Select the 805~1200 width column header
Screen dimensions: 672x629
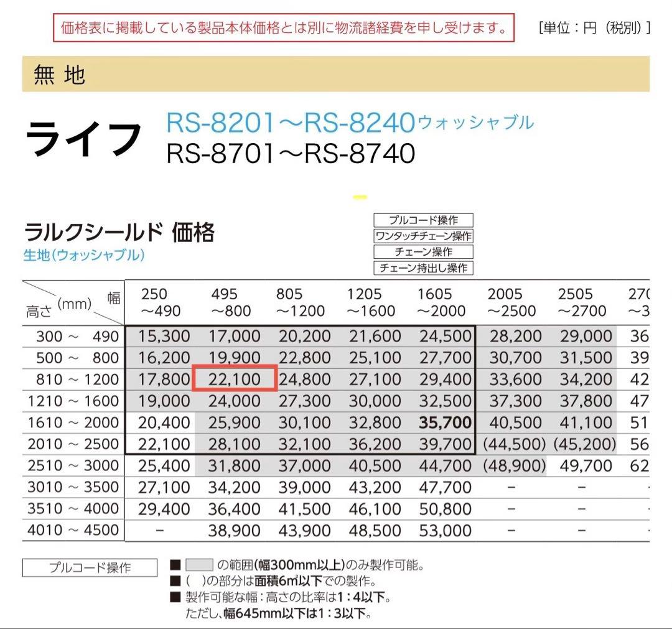click(x=301, y=302)
